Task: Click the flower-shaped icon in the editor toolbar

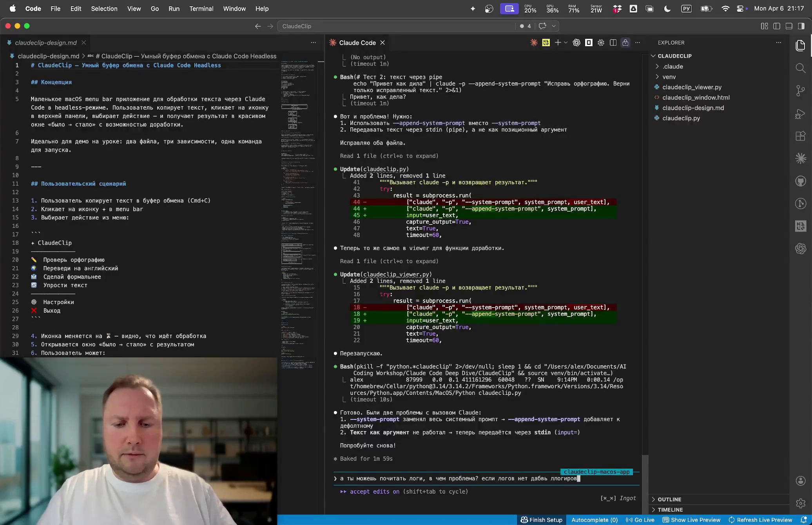Action: (601, 43)
